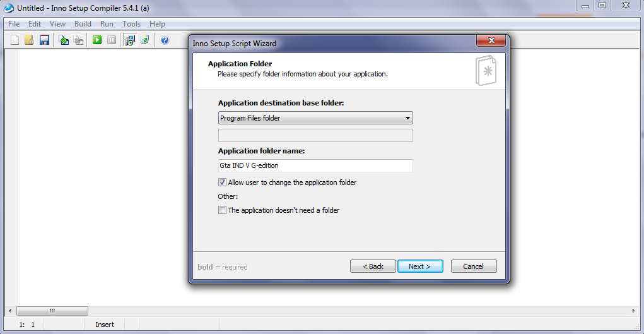Run setup with the green play icon
Viewport: 644px width, 334px height.
pyautogui.click(x=97, y=40)
